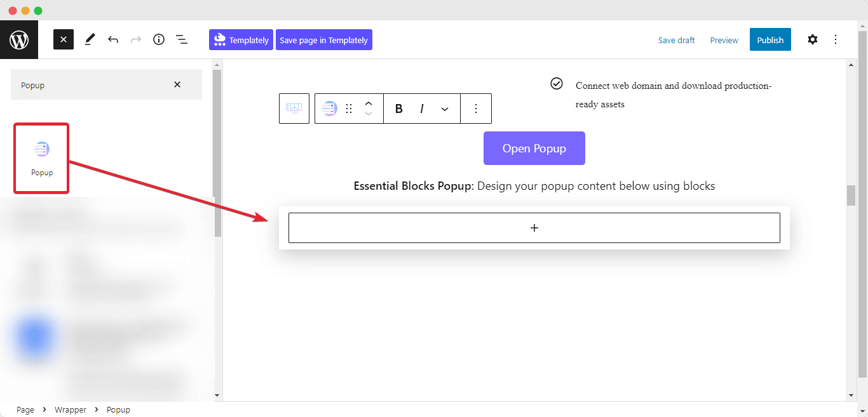This screenshot has height=417, width=868.
Task: Open the editor Options menu
Action: [836, 39]
